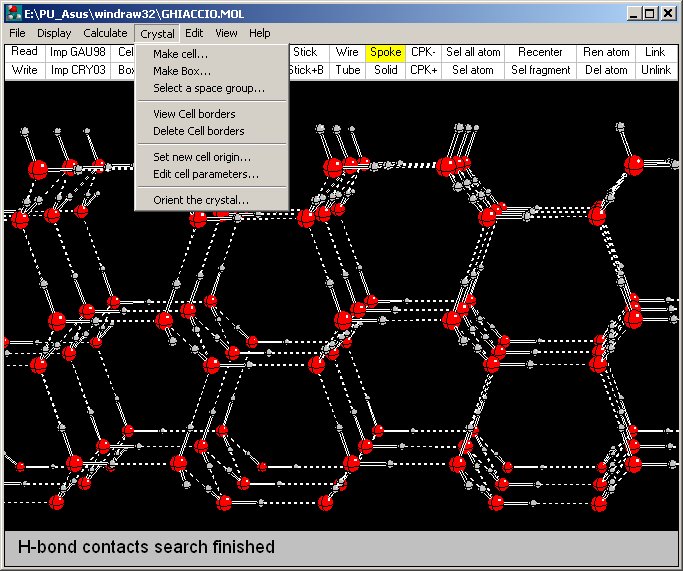Open the File menu
The image size is (683, 571).
click(17, 33)
